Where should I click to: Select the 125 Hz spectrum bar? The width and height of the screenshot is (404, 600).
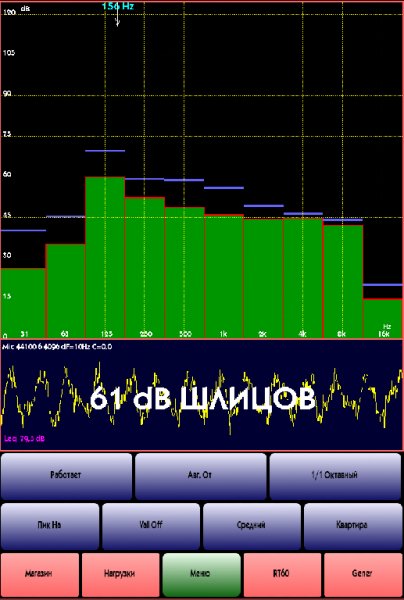click(105, 257)
